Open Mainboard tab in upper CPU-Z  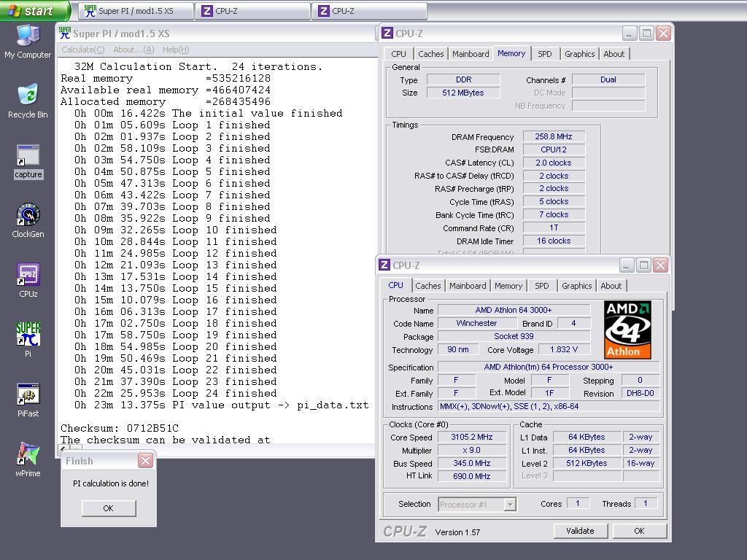point(471,54)
